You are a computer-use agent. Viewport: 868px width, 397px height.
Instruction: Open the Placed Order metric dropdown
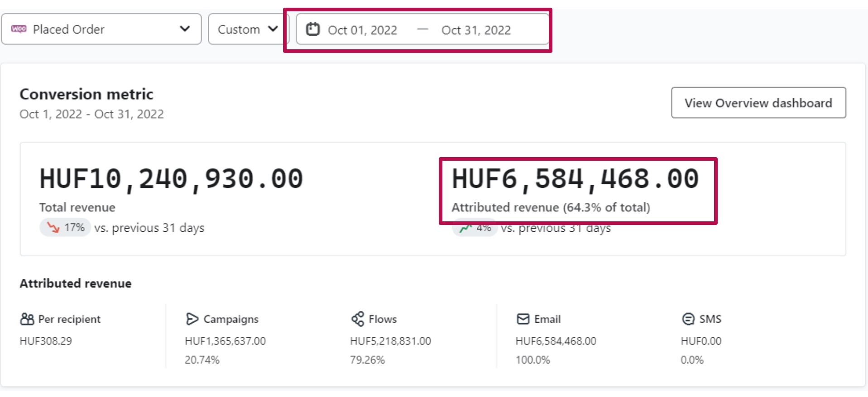pyautogui.click(x=101, y=29)
